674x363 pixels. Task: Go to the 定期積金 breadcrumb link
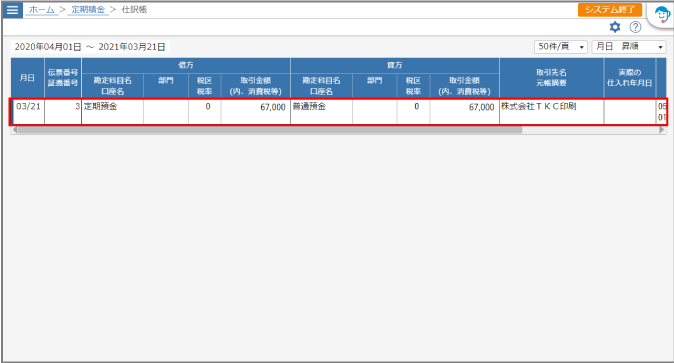point(88,9)
